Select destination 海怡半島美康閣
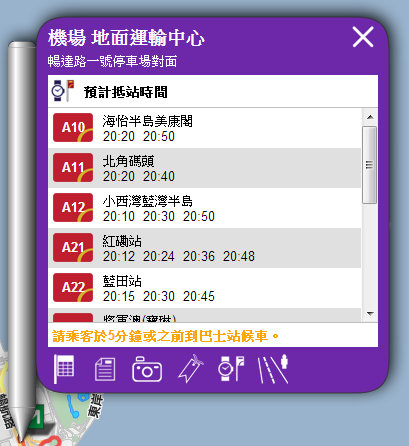This screenshot has width=409, height=446. coord(147,121)
